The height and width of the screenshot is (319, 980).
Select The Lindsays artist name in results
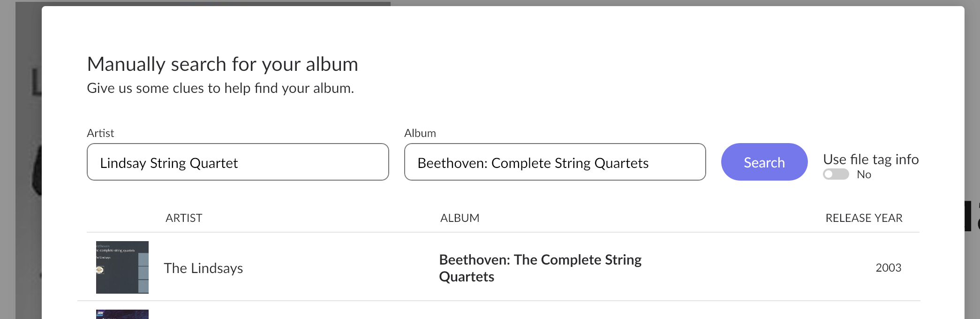pos(203,268)
